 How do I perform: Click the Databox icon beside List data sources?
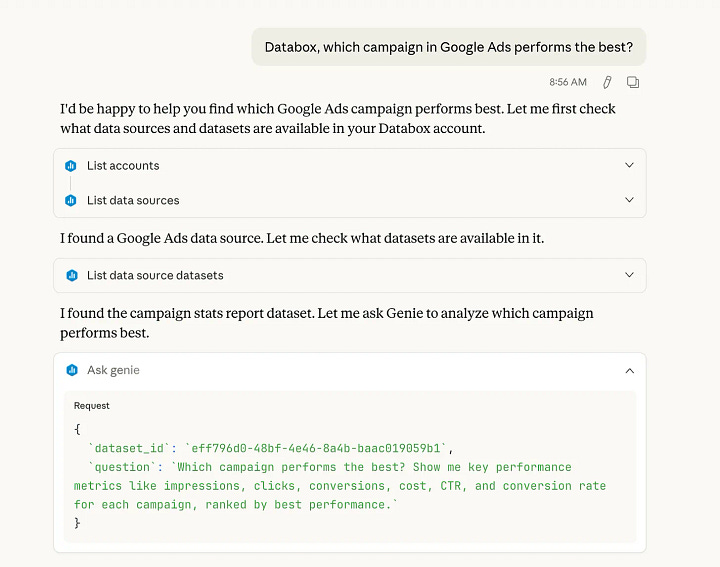pos(71,200)
